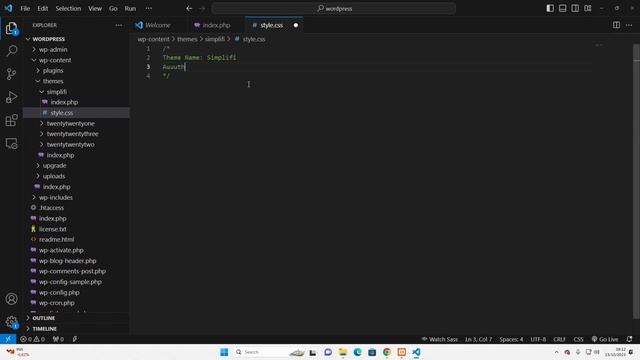
Task: Click the errors and warnings status indicator
Action: pyautogui.click(x=33, y=339)
